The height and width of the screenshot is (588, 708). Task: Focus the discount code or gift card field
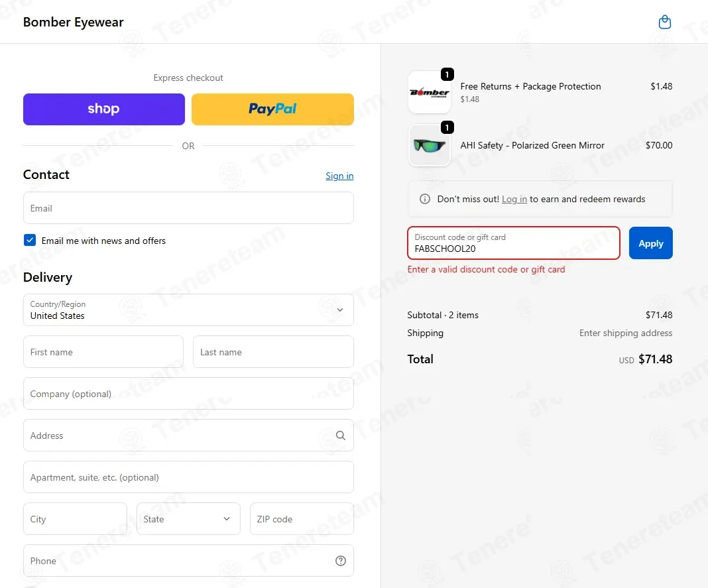coord(513,243)
